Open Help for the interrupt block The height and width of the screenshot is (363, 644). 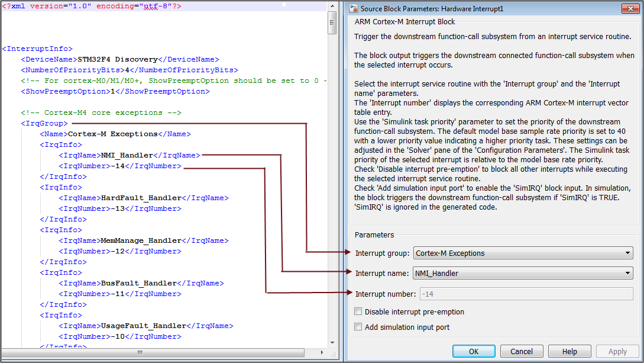569,351
